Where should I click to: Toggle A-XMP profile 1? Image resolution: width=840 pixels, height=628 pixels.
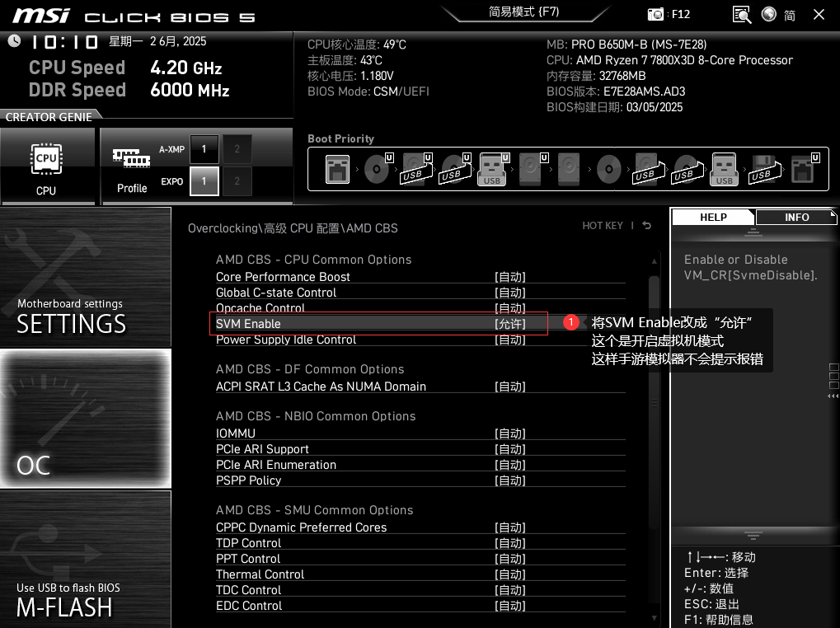click(204, 149)
